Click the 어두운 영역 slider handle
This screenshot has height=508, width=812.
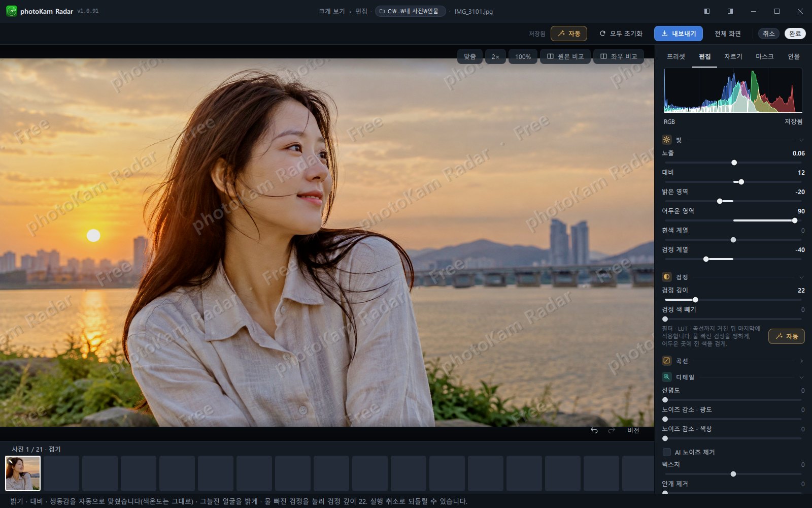tap(795, 220)
